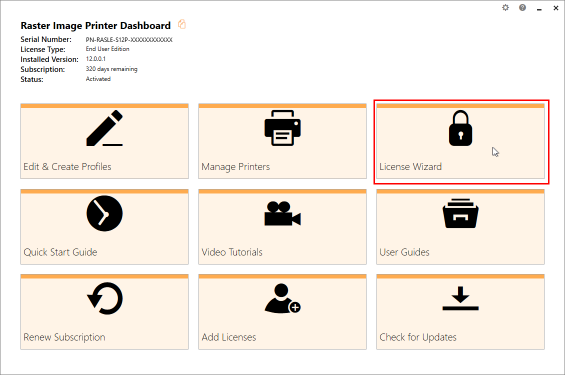The image size is (565, 375).
Task: Click the padlock icon on License Wizard
Action: pyautogui.click(x=460, y=128)
